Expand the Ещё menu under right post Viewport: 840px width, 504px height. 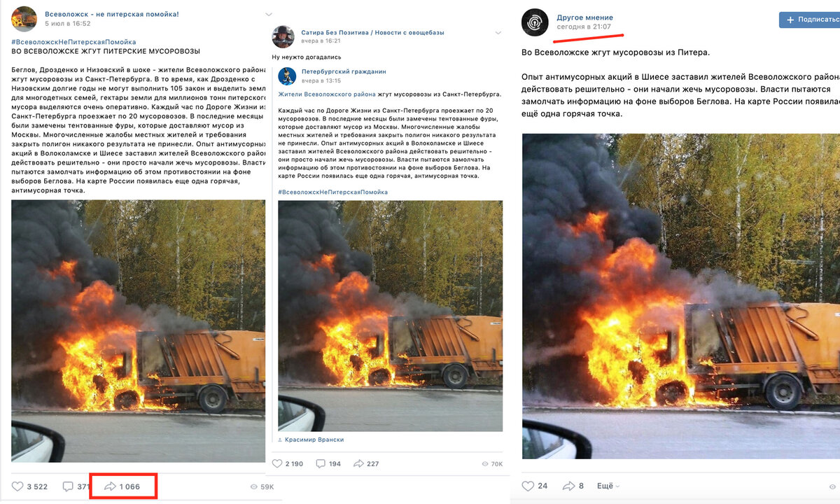[608, 486]
